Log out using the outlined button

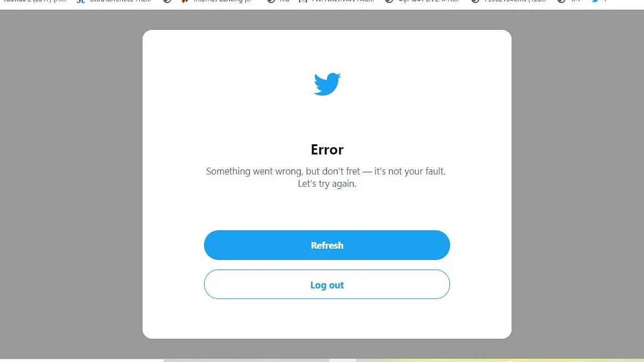[x=327, y=284]
